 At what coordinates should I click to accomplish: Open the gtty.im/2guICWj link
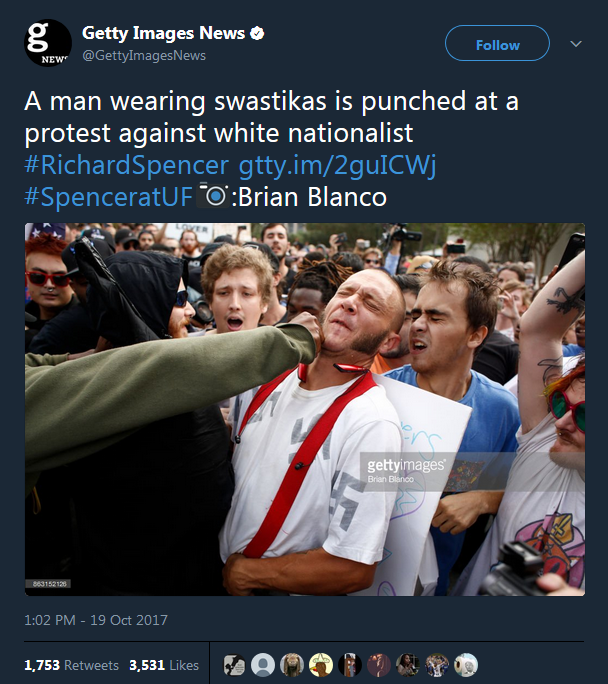[337, 165]
